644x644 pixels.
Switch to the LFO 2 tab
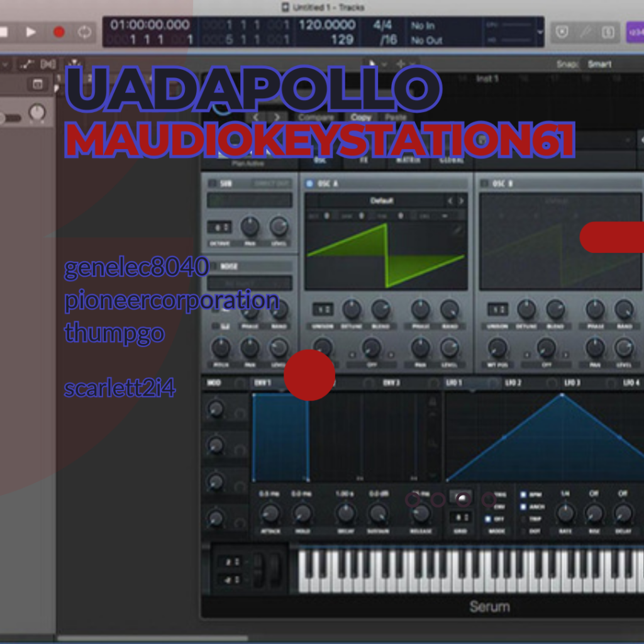513,383
